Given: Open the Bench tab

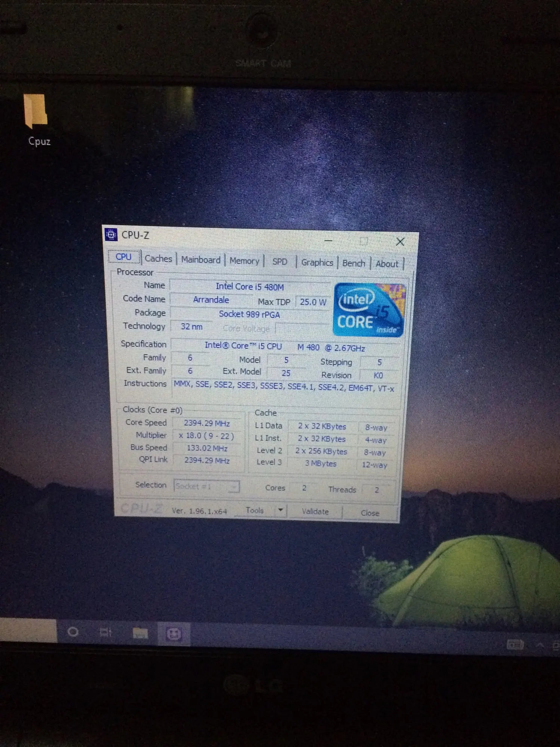Looking at the screenshot, I should (x=354, y=263).
